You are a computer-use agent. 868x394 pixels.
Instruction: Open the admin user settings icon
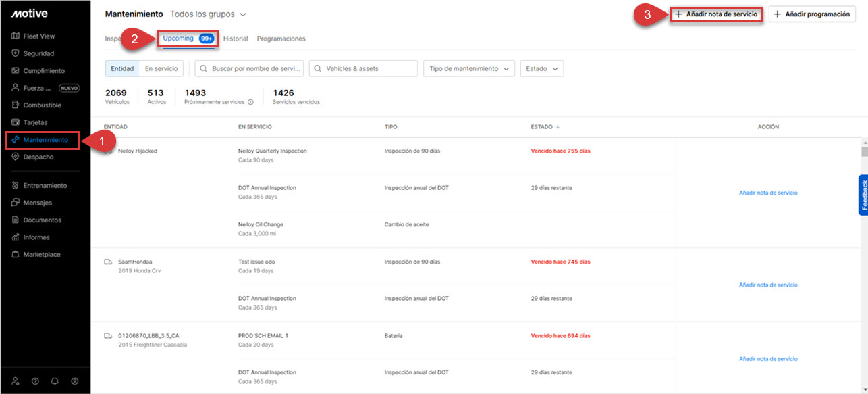(16, 381)
